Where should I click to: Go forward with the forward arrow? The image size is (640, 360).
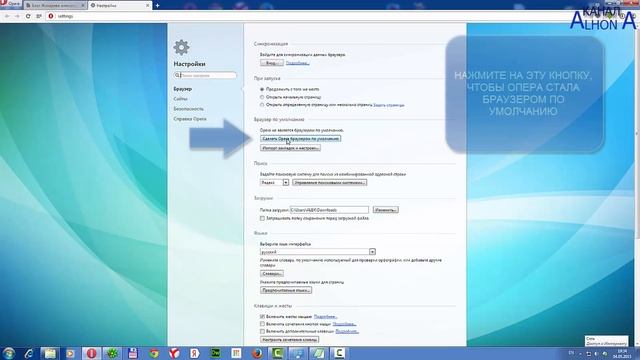pos(17,16)
